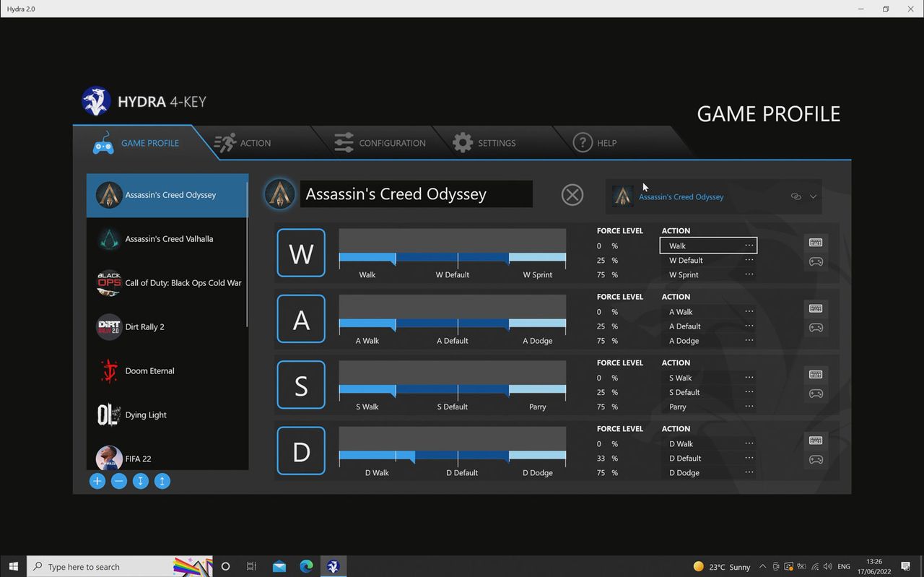Click the import profile arrow icon
Image resolution: width=924 pixels, height=577 pixels.
141,481
